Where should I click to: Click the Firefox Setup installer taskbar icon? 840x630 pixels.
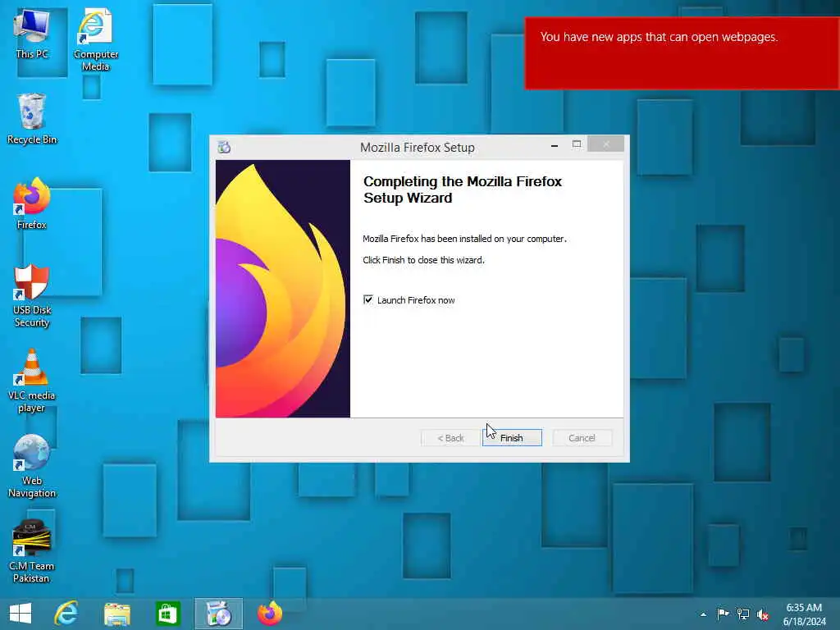point(218,614)
